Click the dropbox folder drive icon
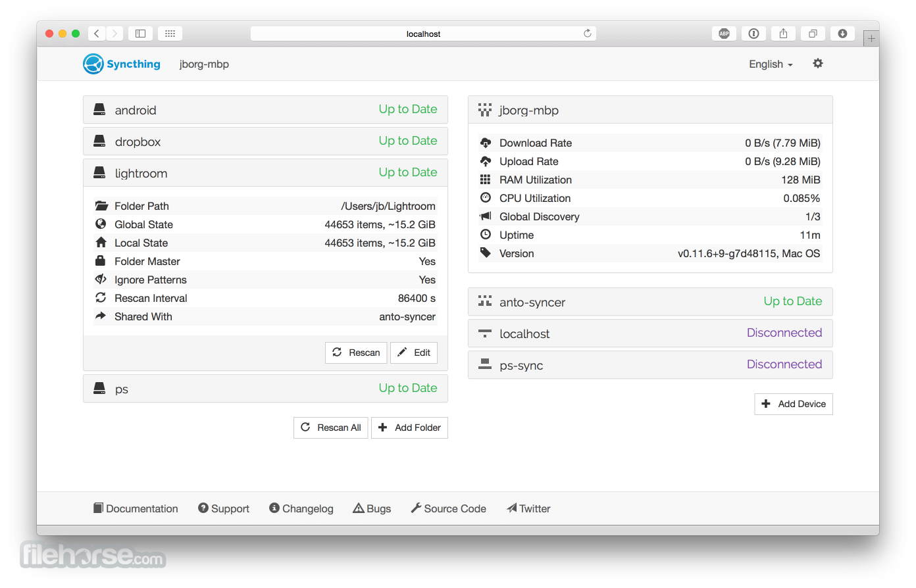916x588 pixels. (x=99, y=141)
